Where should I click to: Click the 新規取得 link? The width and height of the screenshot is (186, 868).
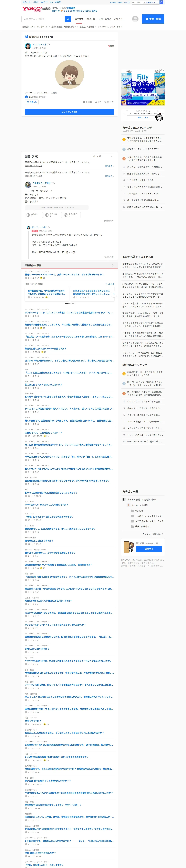pyautogui.click(x=71, y=8)
